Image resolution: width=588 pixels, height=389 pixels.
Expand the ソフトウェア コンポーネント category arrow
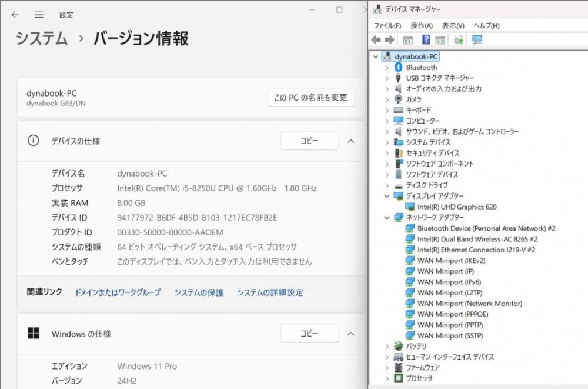point(387,164)
